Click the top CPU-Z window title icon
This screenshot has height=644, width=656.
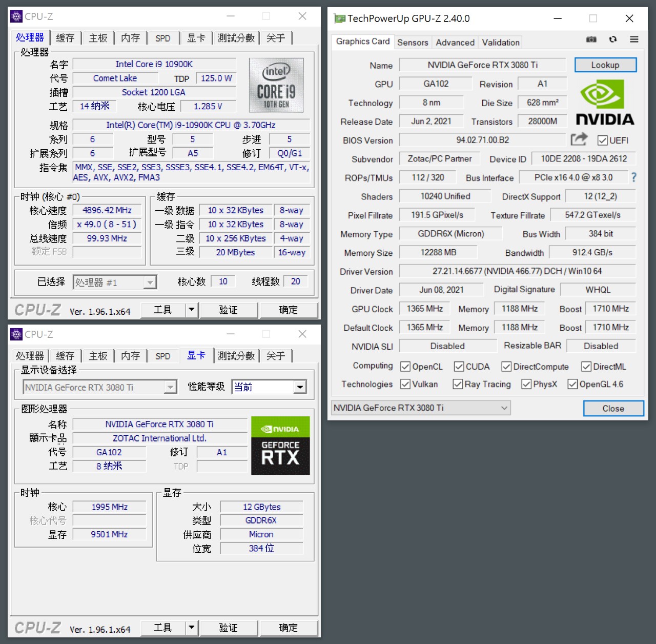click(16, 16)
